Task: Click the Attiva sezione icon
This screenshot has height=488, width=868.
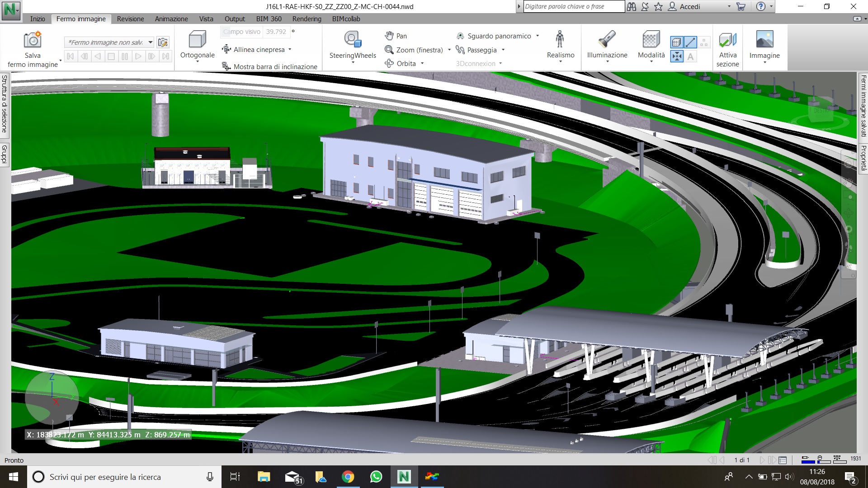Action: (727, 40)
